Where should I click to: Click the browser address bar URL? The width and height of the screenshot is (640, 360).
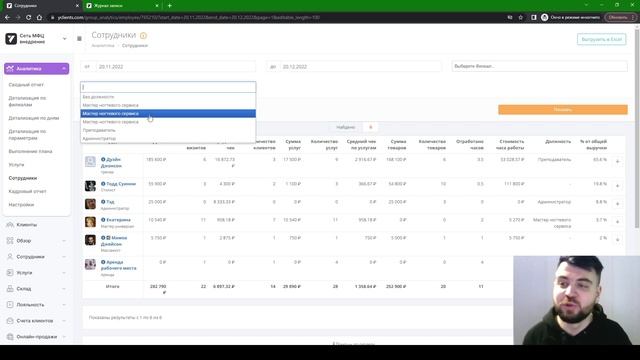(189, 18)
